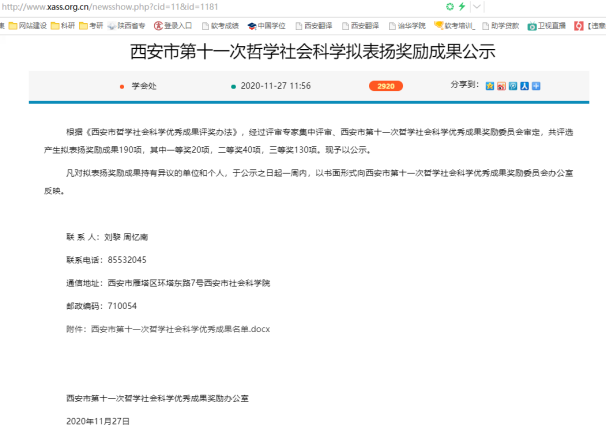Viewport: 606px width, 446px height.
Task: Expand the address bar dropdown arrow
Action: (x=476, y=6)
